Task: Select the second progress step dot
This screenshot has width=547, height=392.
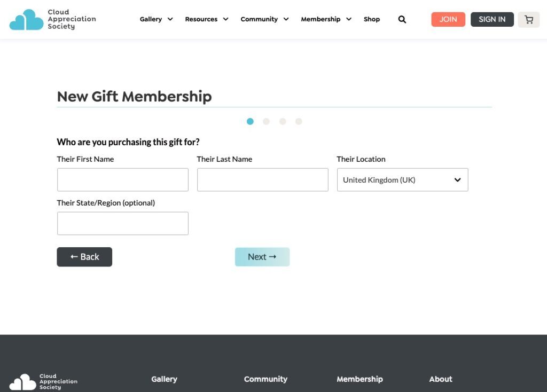Action: click(x=266, y=121)
